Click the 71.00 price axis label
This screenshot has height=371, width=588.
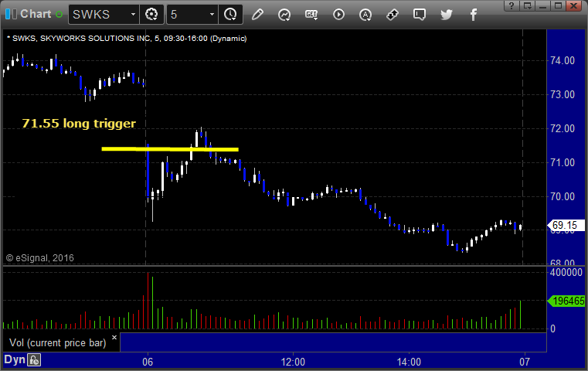click(563, 163)
